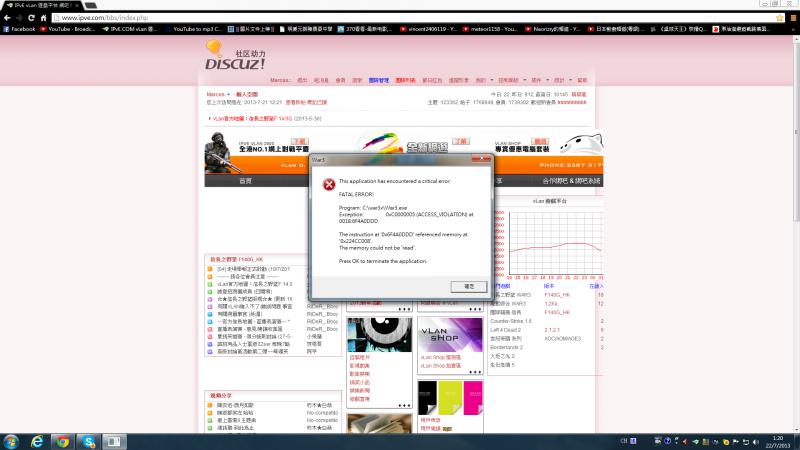Click the volume icon in the system tray
This screenshot has width=800, height=450.
coord(756,442)
